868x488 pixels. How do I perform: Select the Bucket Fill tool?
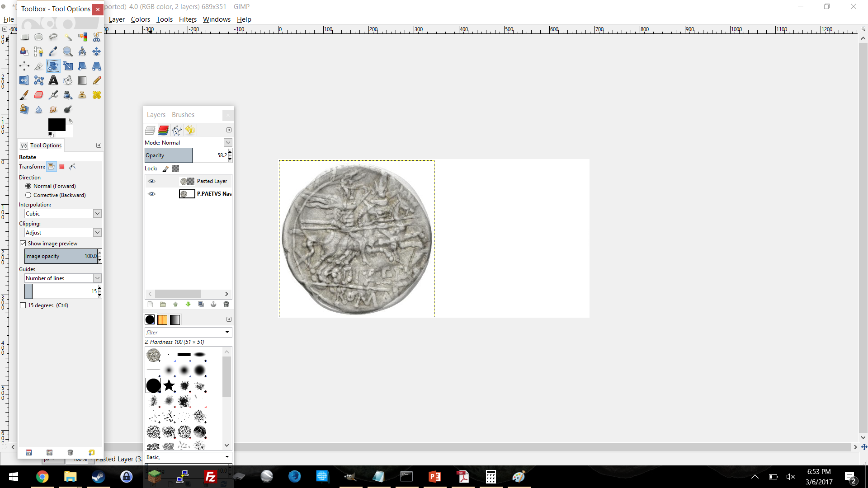pyautogui.click(x=68, y=80)
